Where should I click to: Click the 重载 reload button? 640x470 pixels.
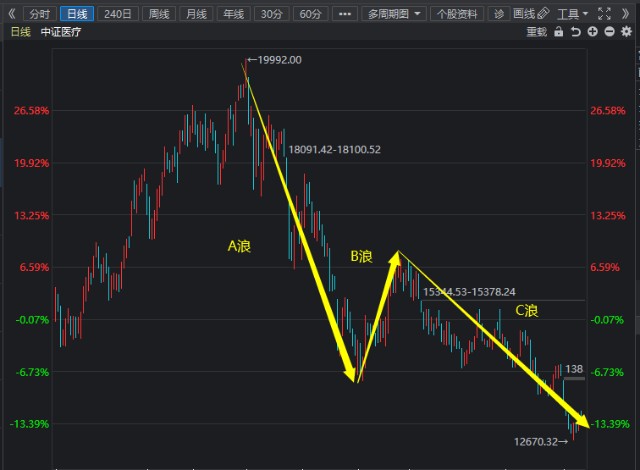pyautogui.click(x=536, y=32)
